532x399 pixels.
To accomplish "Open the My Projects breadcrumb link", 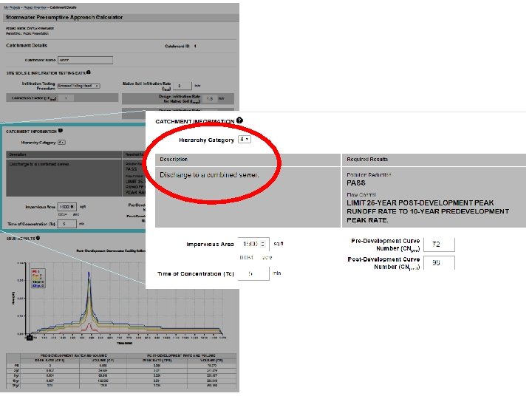I will click(x=13, y=7).
